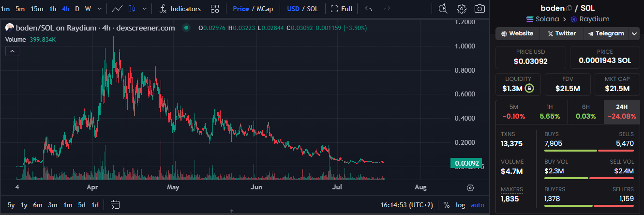This screenshot has width=644, height=215.
Task: Click the Raydium DEX link
Action: point(590,19)
